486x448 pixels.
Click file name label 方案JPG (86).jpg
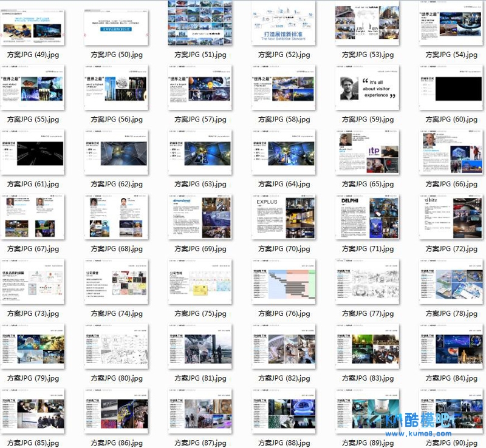(117, 443)
